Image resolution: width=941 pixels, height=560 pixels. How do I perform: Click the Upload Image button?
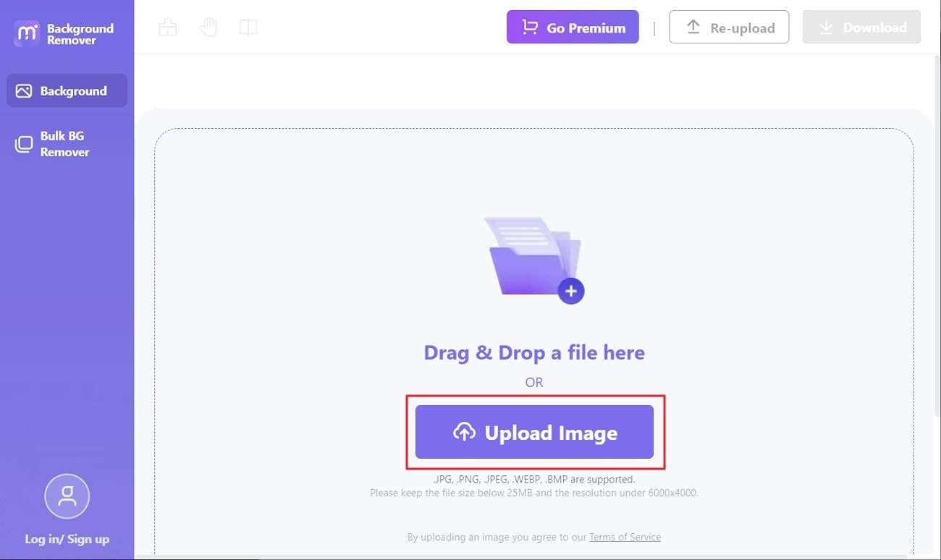pyautogui.click(x=533, y=432)
